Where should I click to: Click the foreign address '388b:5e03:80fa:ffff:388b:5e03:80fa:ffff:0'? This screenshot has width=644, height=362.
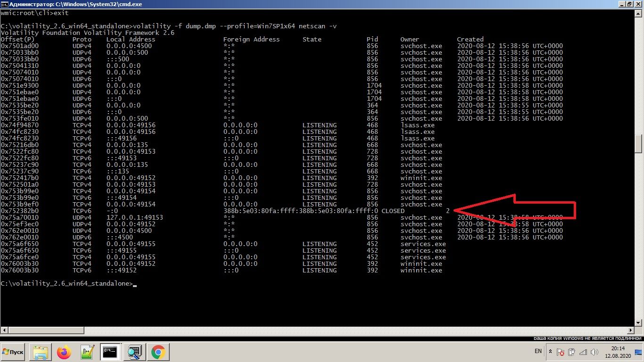tap(301, 211)
